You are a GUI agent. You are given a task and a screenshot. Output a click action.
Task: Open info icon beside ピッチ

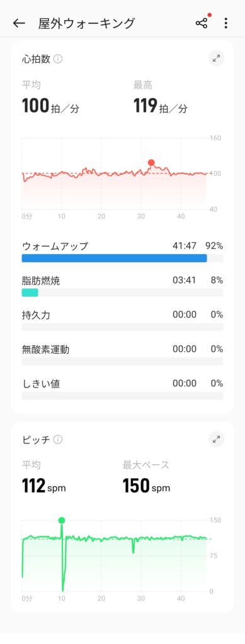coord(58,440)
